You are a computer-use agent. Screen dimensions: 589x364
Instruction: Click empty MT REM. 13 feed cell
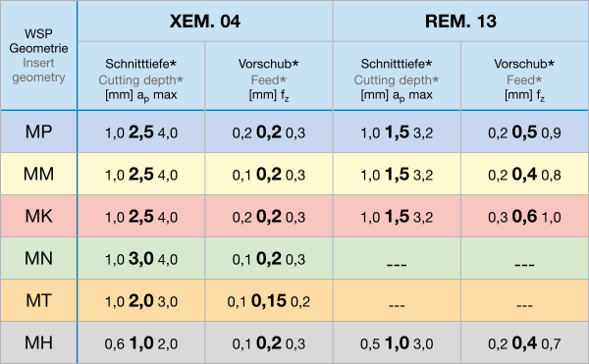pos(524,300)
